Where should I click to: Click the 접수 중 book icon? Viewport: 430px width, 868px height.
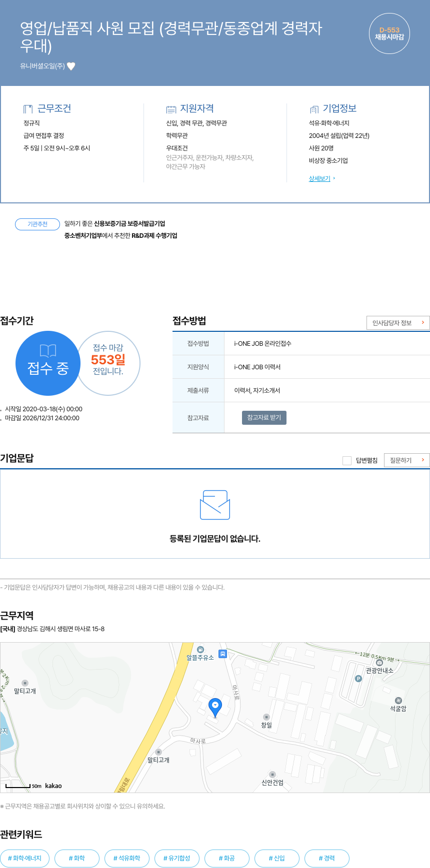click(x=48, y=351)
